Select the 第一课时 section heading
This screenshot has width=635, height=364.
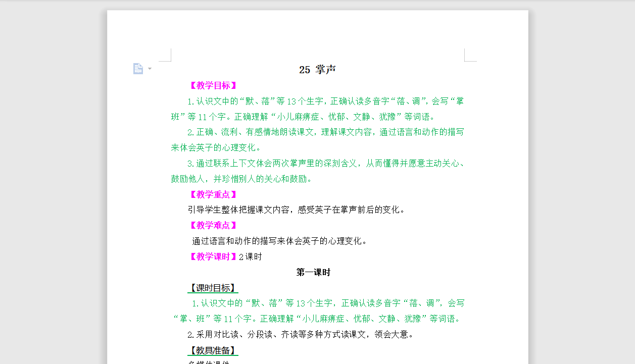point(314,272)
